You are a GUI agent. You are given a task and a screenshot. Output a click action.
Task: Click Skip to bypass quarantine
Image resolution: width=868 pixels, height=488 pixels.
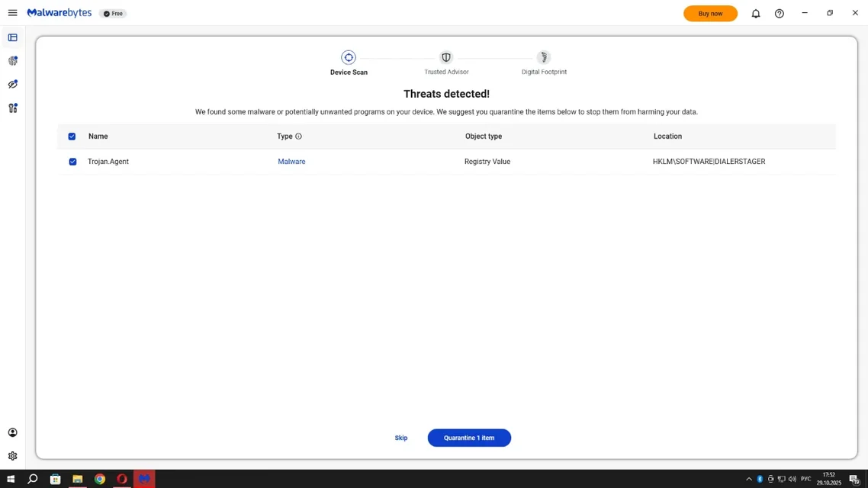tap(401, 438)
